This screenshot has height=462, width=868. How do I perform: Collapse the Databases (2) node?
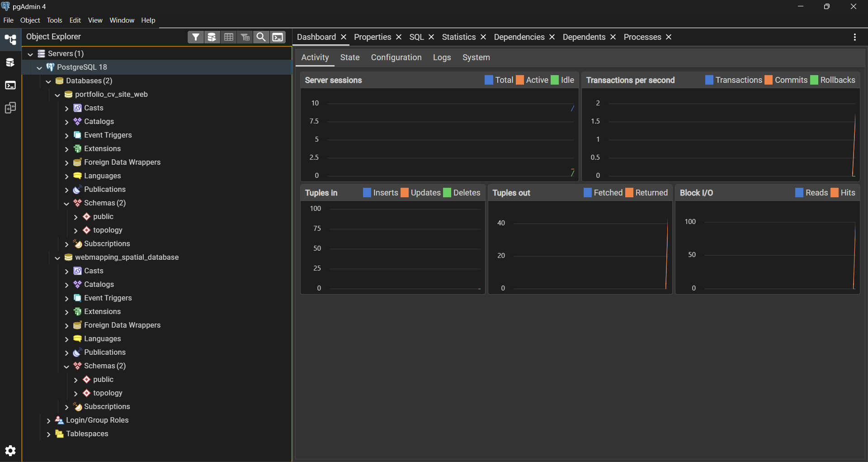[48, 81]
